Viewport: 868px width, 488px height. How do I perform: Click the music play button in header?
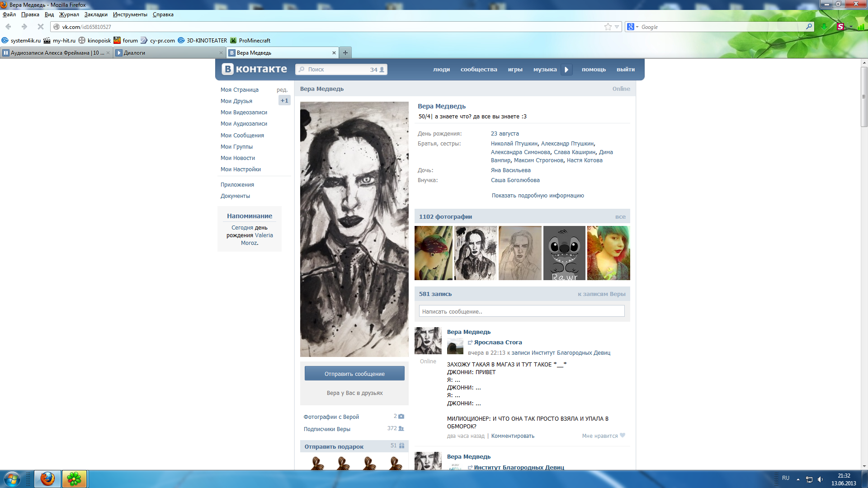point(566,70)
